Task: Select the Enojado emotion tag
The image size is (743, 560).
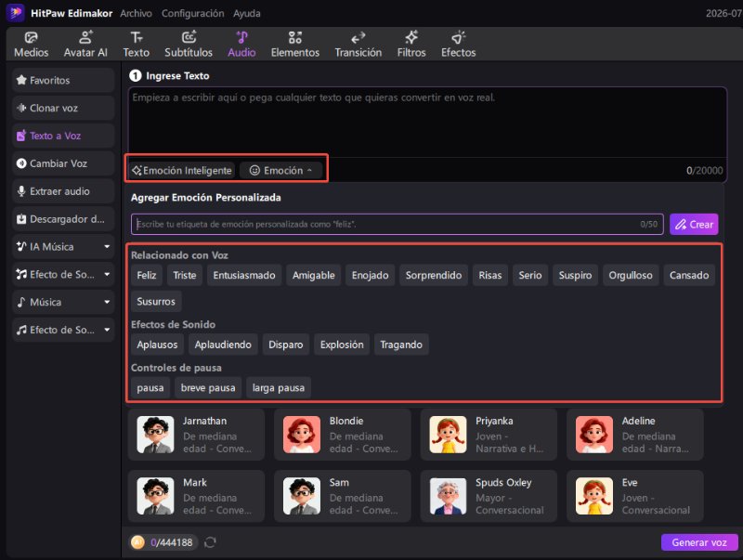Action: click(x=370, y=275)
